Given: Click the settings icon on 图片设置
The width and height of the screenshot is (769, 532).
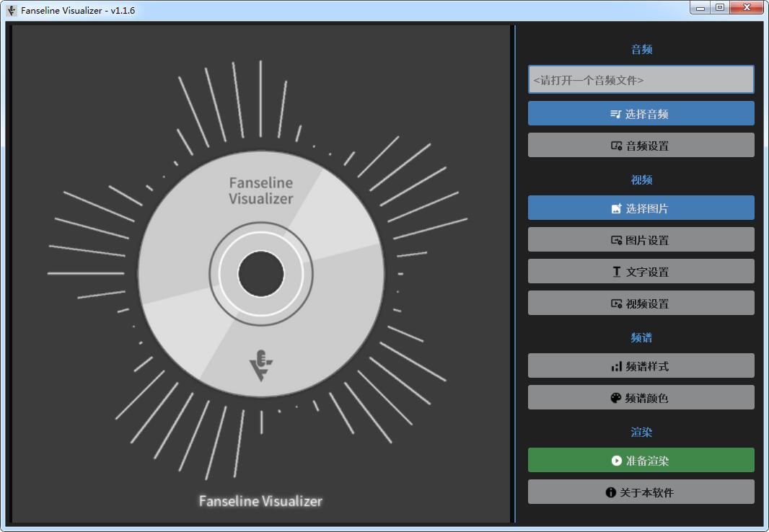Looking at the screenshot, I should pyautogui.click(x=617, y=241).
